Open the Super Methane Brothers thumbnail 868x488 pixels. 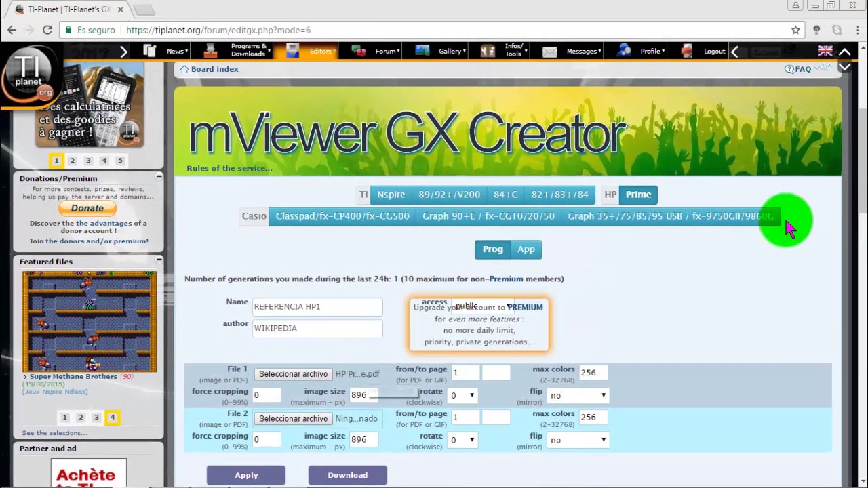click(x=90, y=321)
